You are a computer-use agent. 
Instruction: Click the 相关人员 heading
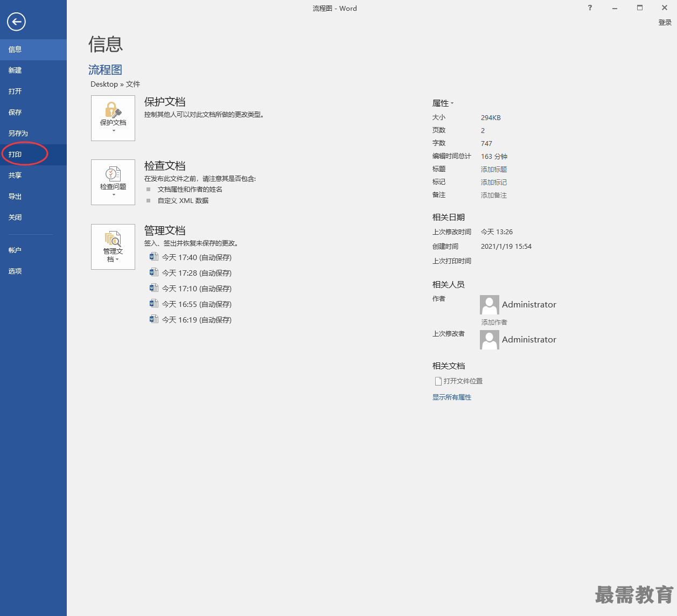click(449, 285)
